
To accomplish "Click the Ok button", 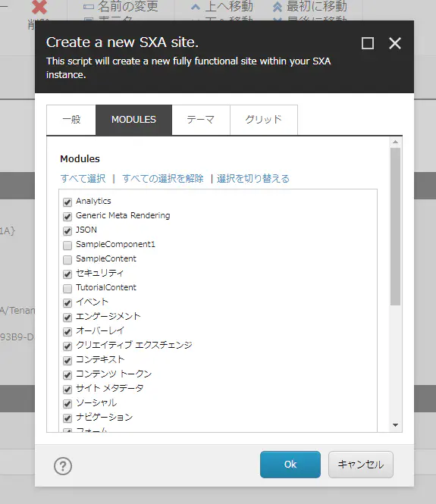I will point(290,464).
